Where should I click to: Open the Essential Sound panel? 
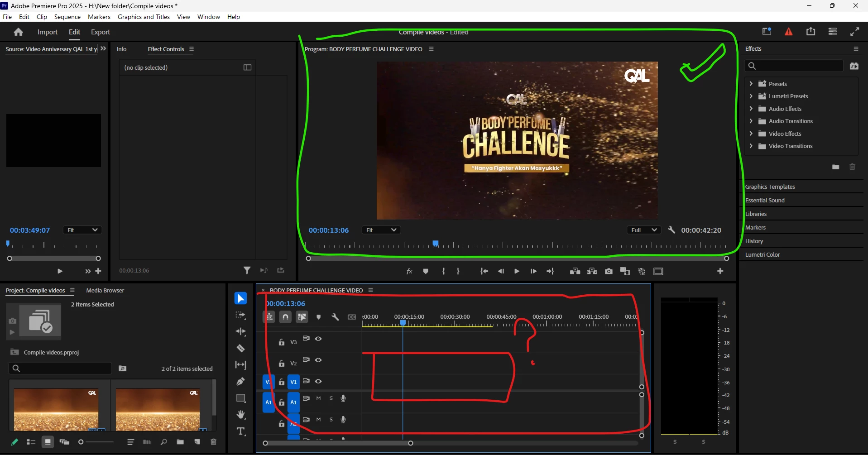(x=765, y=200)
